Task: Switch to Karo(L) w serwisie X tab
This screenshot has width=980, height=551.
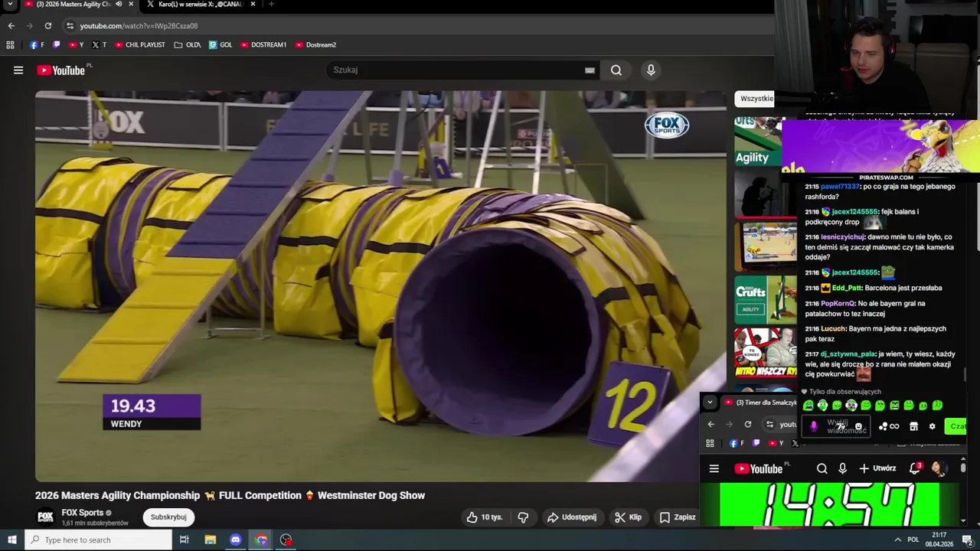Action: tap(199, 5)
